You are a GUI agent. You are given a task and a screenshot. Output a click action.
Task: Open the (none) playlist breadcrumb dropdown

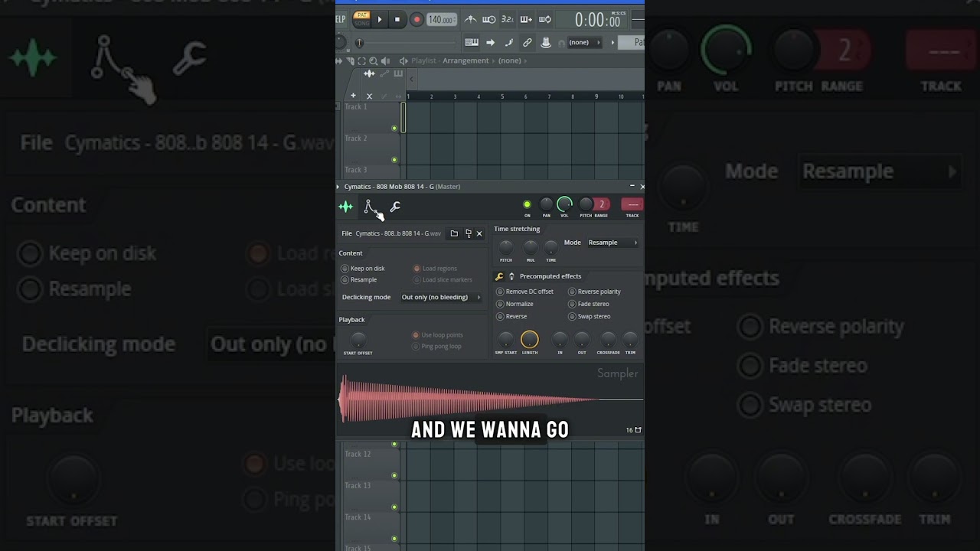pyautogui.click(x=510, y=60)
